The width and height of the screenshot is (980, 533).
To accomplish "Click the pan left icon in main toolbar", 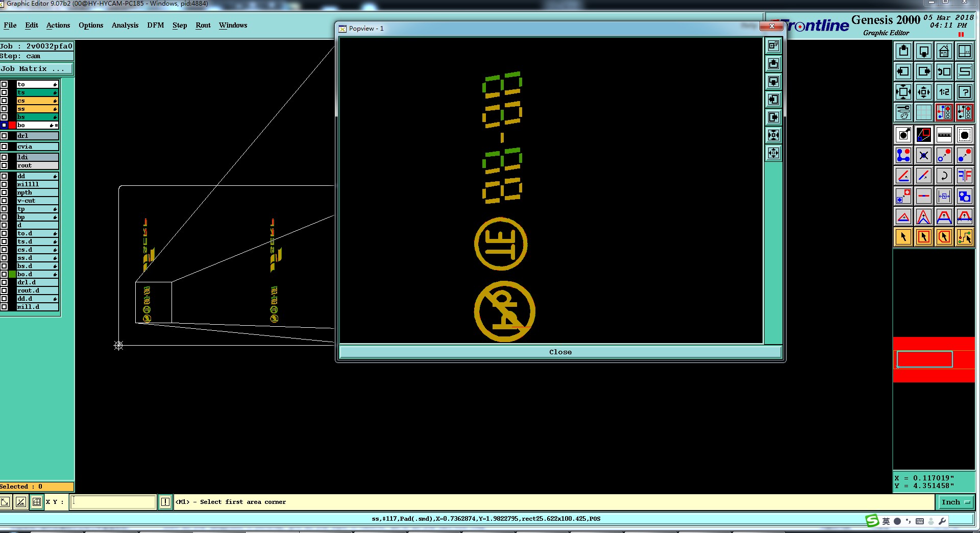I will tap(903, 71).
